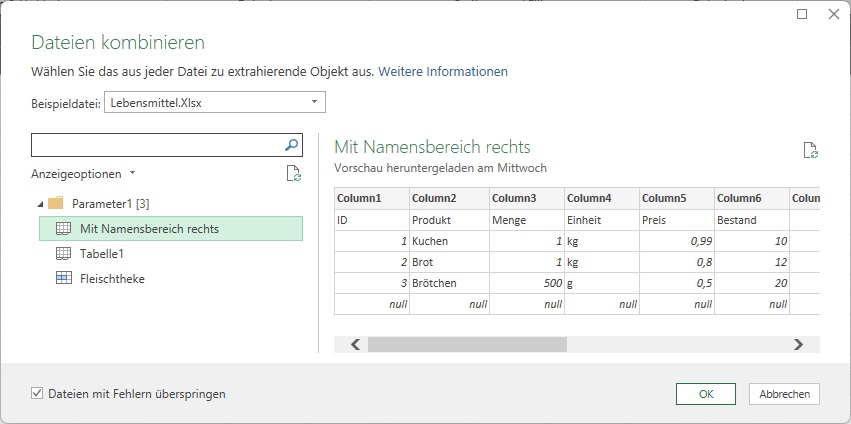Click the sheet icon of Mit Namensbereich rechts

click(63, 229)
